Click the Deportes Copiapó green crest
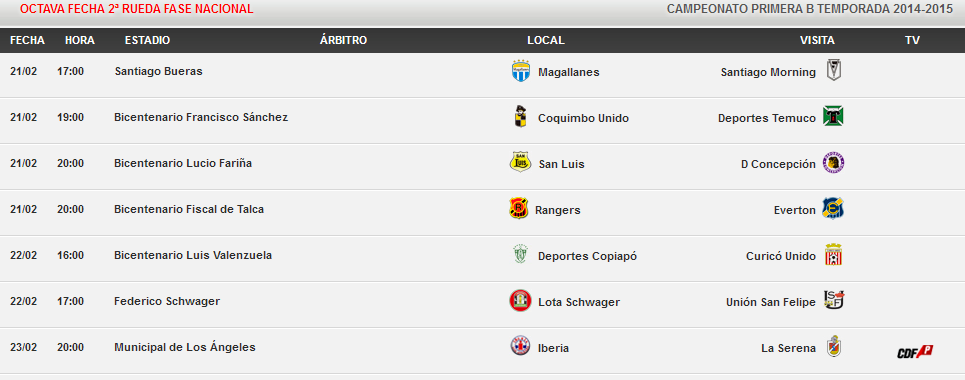 [521, 254]
